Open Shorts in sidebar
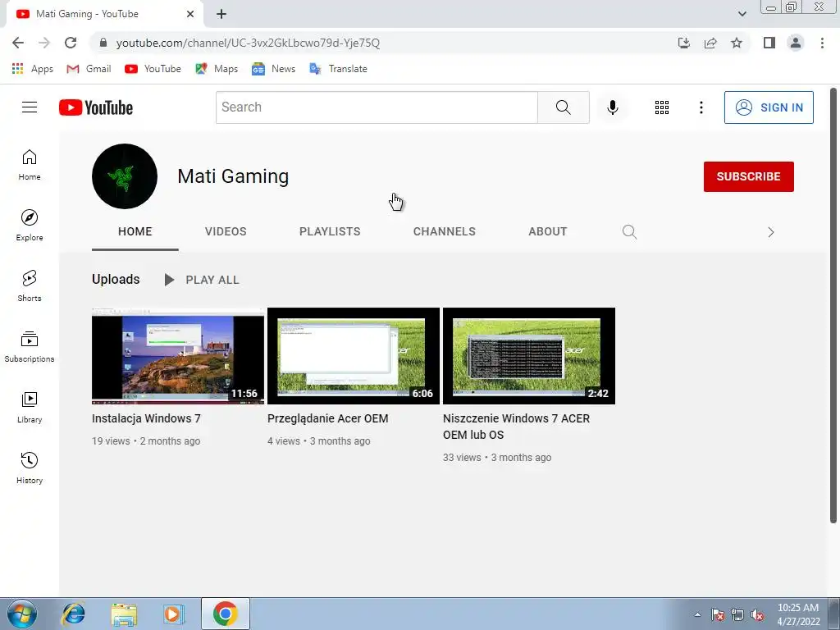 click(x=30, y=285)
